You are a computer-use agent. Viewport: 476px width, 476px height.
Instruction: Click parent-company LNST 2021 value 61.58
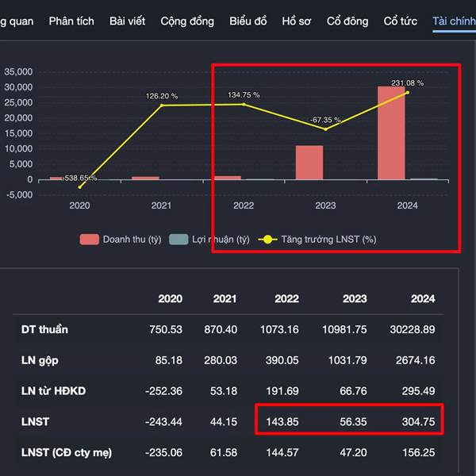(224, 452)
